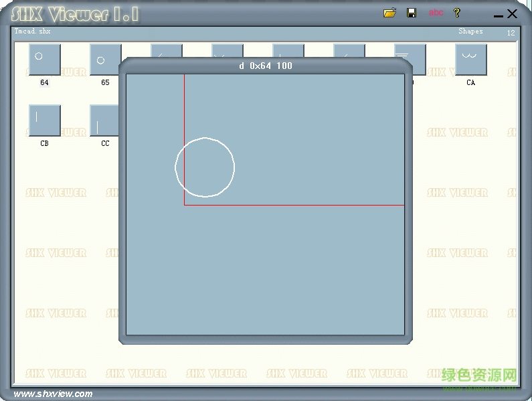Select shape thumbnail 64
This screenshot has height=401, width=532.
click(45, 60)
